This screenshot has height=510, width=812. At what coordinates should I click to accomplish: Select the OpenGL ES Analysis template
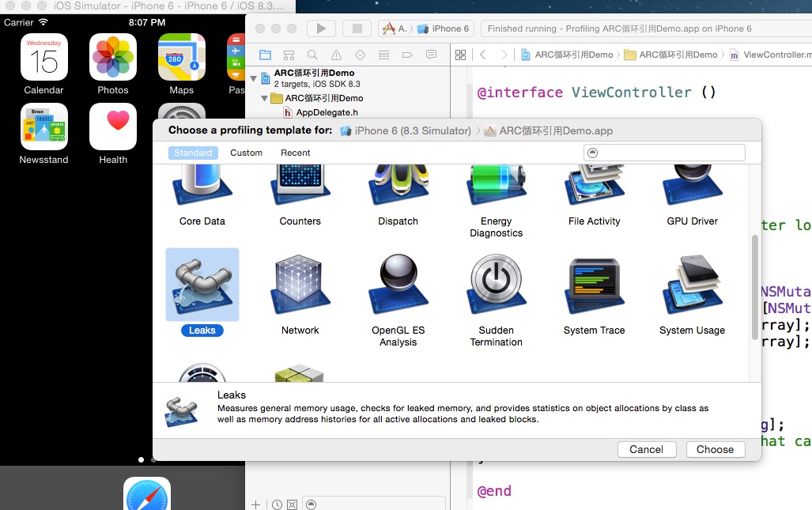(x=398, y=299)
